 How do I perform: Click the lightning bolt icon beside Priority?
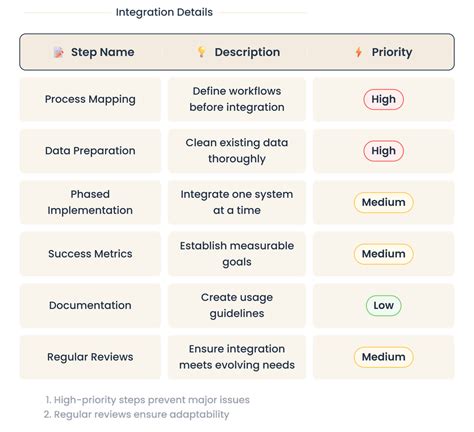(359, 52)
